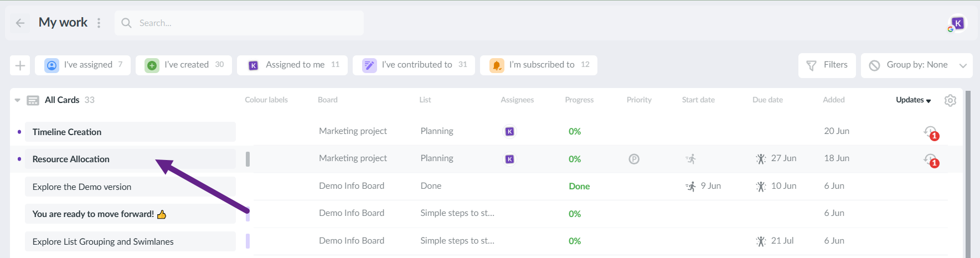Image resolution: width=980 pixels, height=258 pixels.
Task: Click the back arrow beside My work
Action: [20, 23]
